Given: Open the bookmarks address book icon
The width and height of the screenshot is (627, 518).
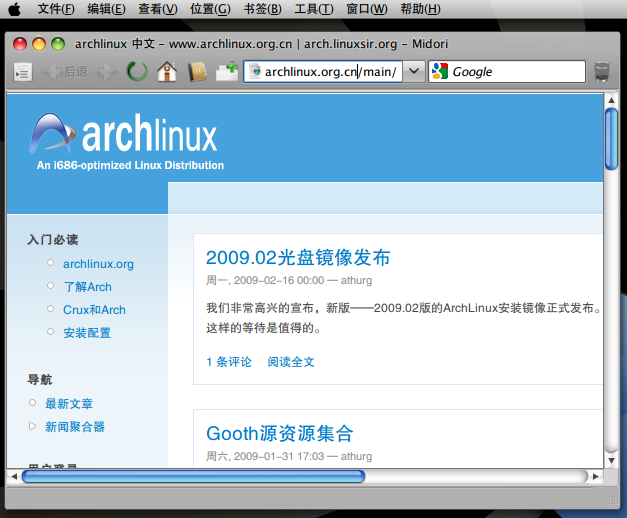Looking at the screenshot, I should click(197, 72).
